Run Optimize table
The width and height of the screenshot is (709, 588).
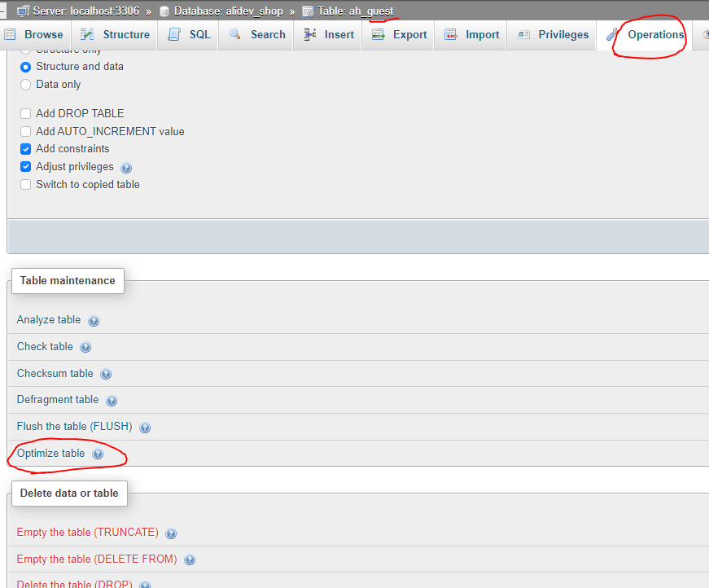coord(50,453)
